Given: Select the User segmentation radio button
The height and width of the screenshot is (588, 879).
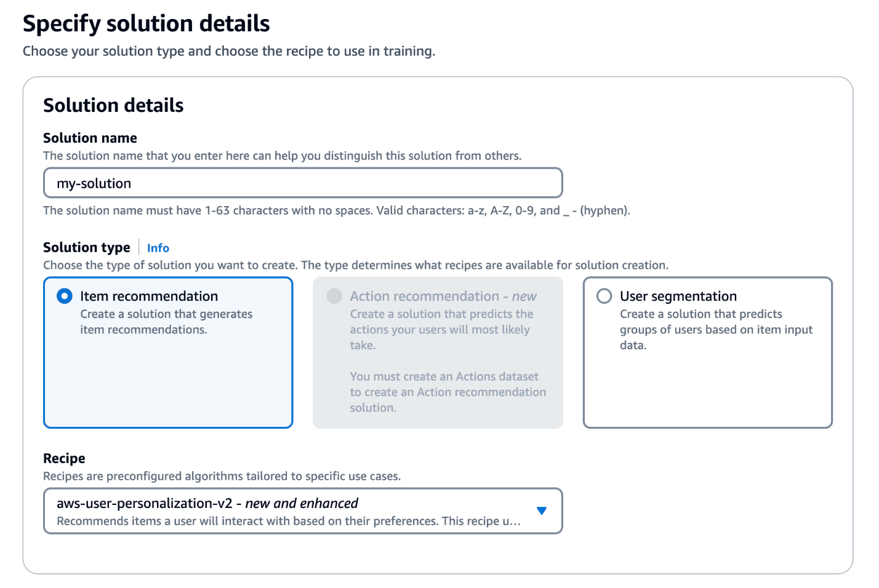Looking at the screenshot, I should (x=604, y=296).
